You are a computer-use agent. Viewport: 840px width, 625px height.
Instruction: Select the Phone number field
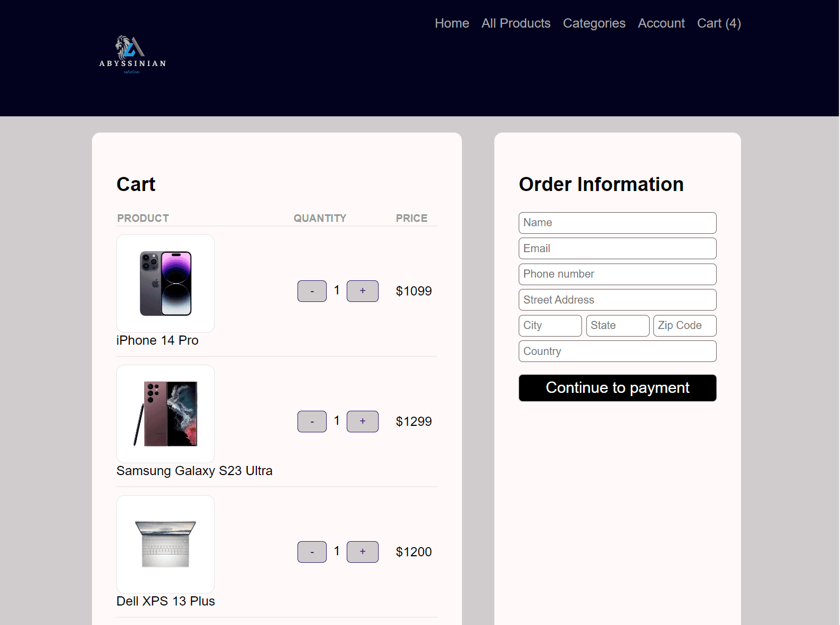pyautogui.click(x=617, y=274)
